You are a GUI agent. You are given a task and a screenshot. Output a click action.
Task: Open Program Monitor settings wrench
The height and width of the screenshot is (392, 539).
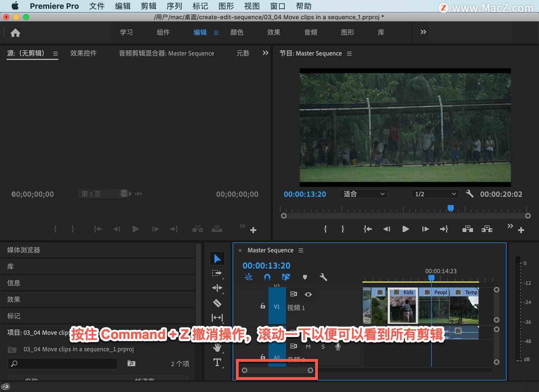click(x=469, y=194)
